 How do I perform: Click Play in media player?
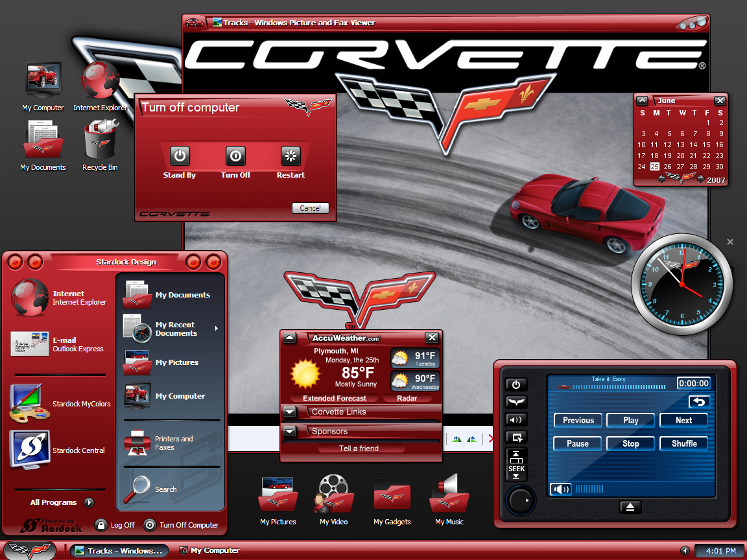630,420
